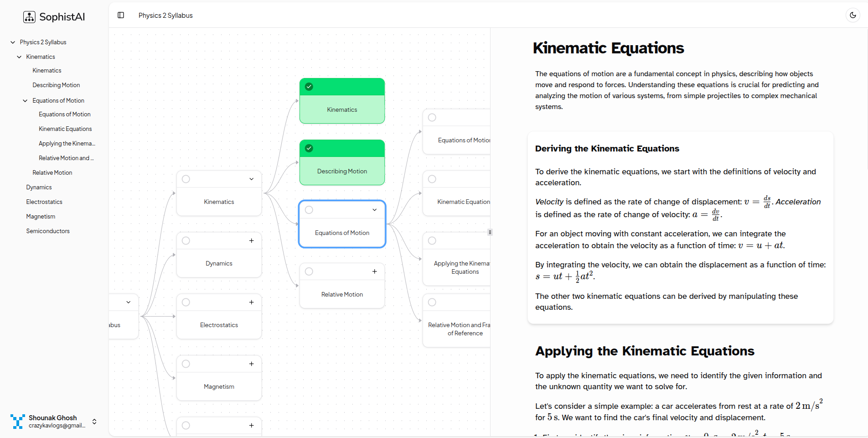
Task: Open Dynamics in sidebar
Action: click(x=39, y=188)
